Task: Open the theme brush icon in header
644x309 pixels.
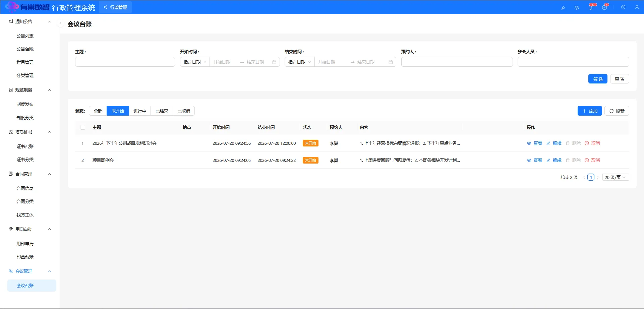Action: tap(563, 8)
